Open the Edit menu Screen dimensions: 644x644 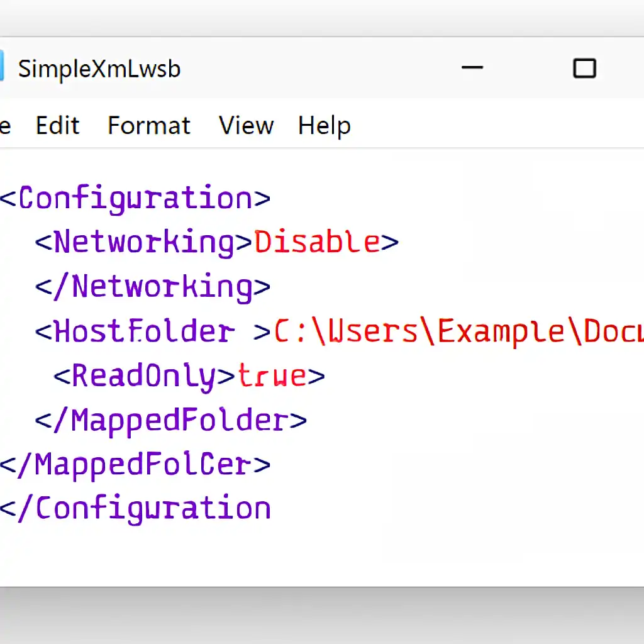pos(57,126)
